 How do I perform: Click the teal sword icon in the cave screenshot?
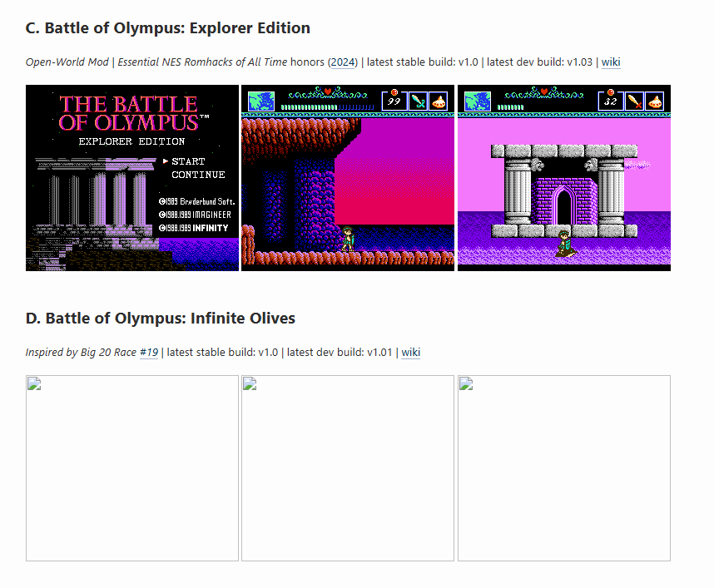click(417, 101)
